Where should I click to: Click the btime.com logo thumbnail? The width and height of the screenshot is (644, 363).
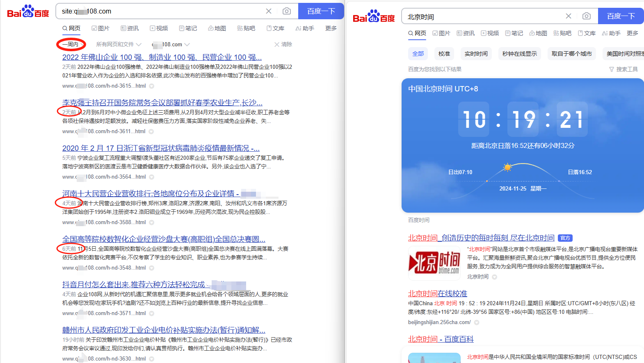[435, 263]
